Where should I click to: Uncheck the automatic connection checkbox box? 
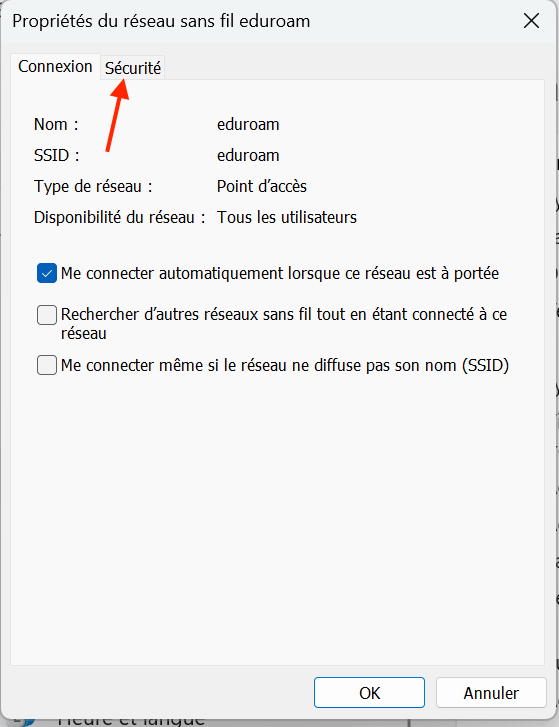pyautogui.click(x=47, y=274)
